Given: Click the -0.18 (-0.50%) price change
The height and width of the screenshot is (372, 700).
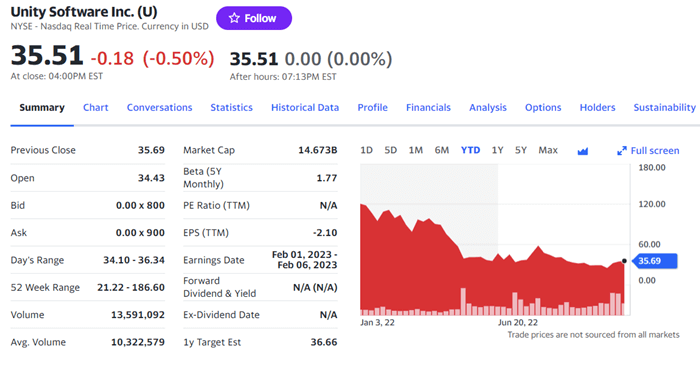Looking at the screenshot, I should (152, 59).
